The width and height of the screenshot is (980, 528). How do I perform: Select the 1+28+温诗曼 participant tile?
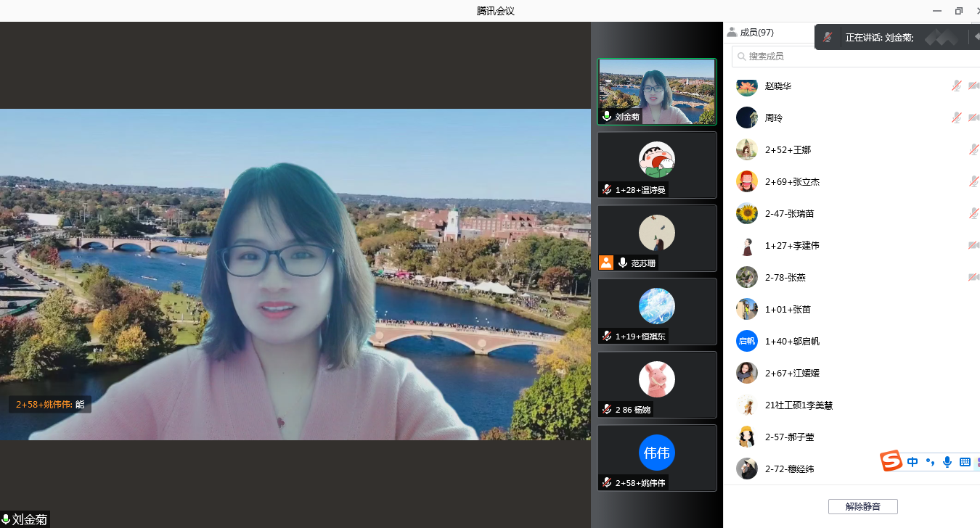click(x=656, y=165)
